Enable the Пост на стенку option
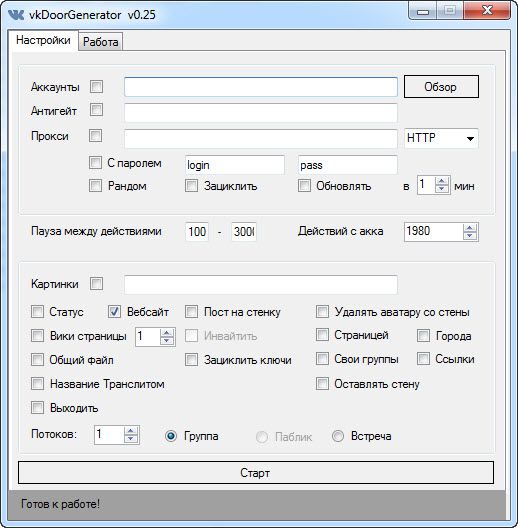This screenshot has height=528, width=518. (x=191, y=312)
